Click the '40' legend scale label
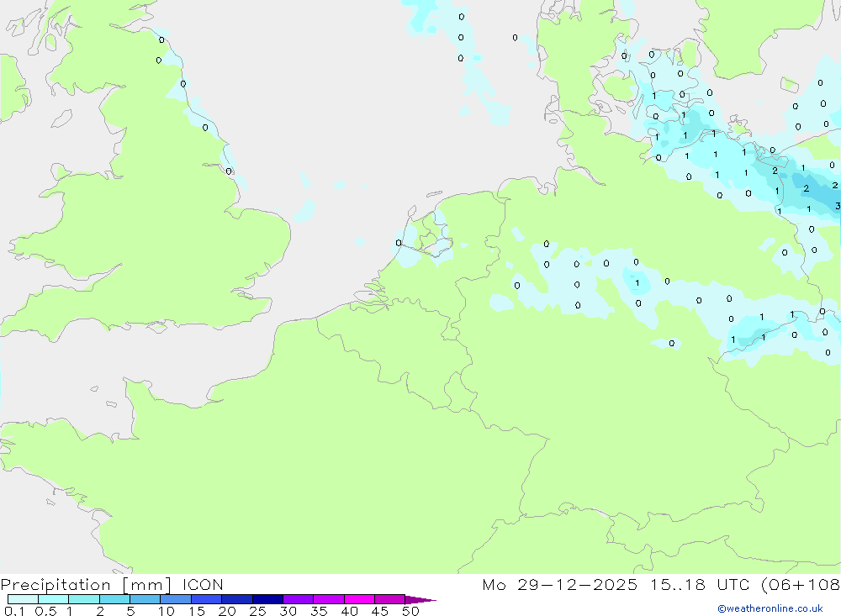The width and height of the screenshot is (841, 616). click(x=349, y=611)
